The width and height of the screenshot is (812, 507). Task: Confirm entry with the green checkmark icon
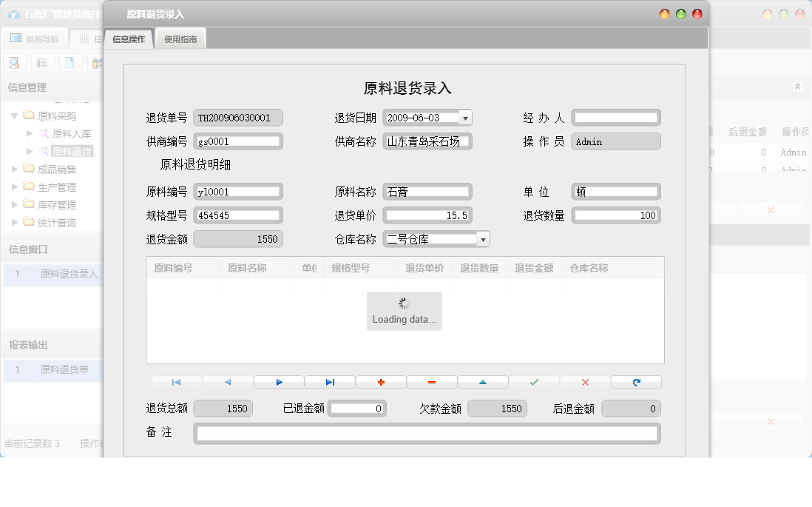[535, 382]
